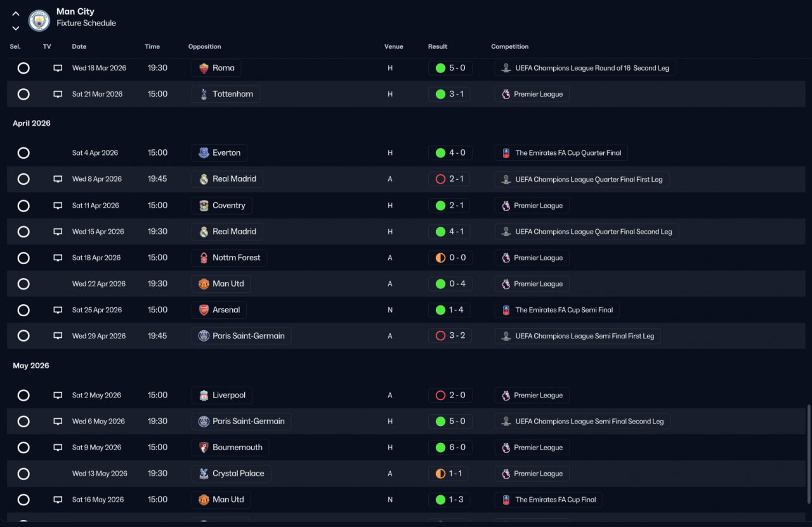Screen dimensions: 812x527
Task: Open Premier League competition for Tottenham match
Action: [532, 94]
